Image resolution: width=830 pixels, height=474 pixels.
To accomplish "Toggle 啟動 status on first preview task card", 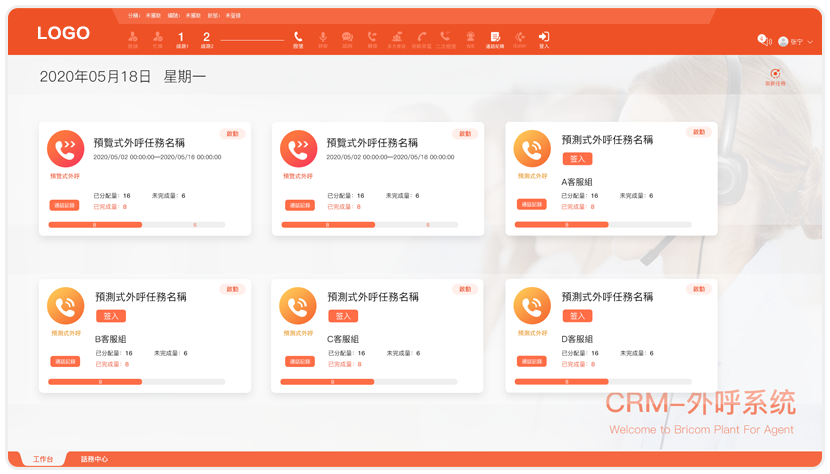I will [232, 133].
